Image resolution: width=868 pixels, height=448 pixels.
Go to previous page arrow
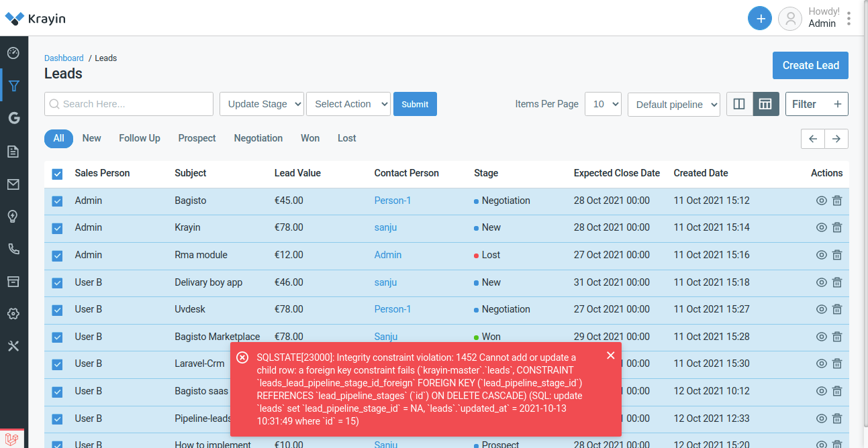(813, 139)
